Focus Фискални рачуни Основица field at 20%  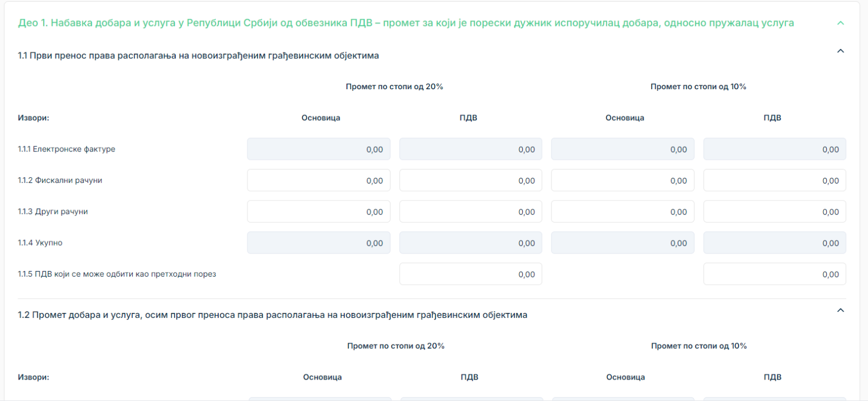[319, 181]
